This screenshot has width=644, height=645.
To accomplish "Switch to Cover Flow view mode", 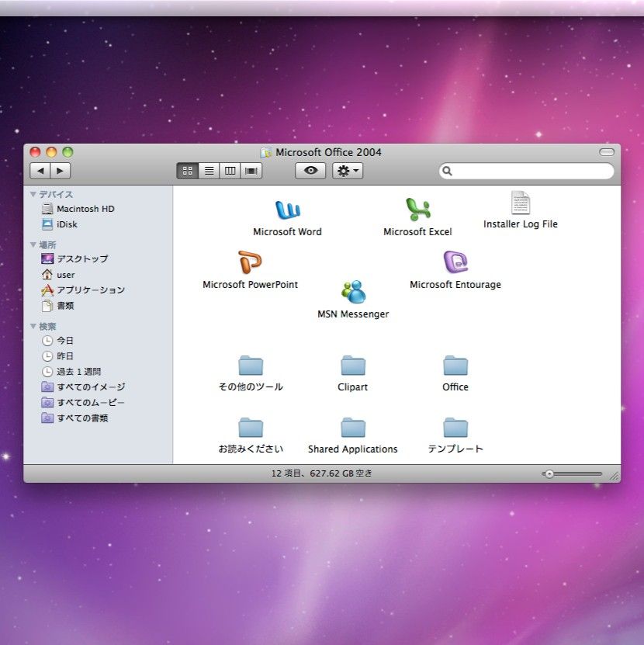I will (x=251, y=171).
